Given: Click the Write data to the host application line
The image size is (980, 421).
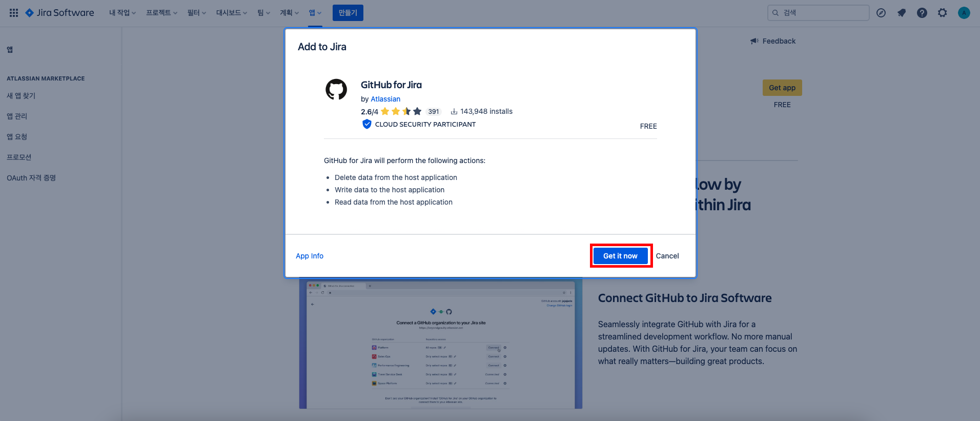Looking at the screenshot, I should 390,190.
